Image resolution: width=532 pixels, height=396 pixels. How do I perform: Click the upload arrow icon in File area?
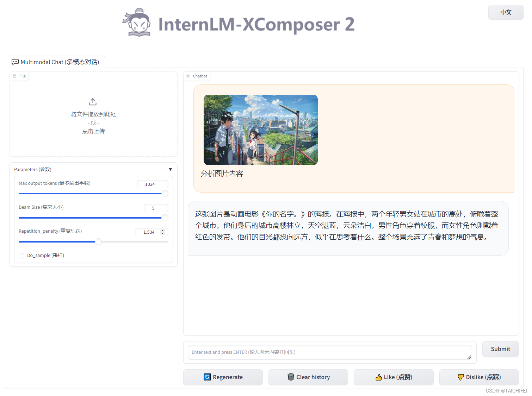93,102
